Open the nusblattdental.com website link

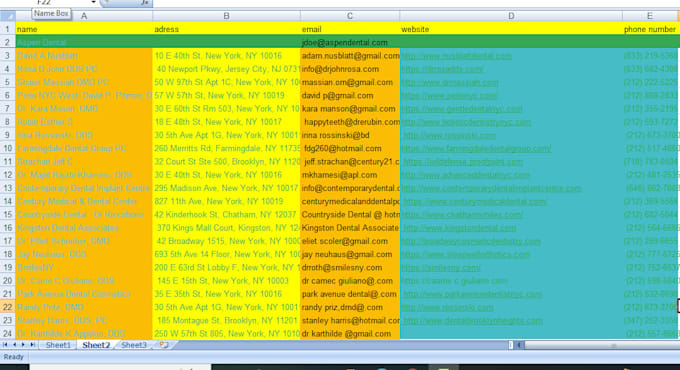456,56
